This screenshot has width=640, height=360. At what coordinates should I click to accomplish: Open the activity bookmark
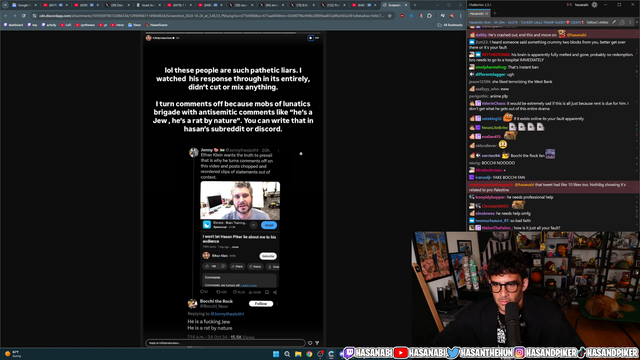(x=49, y=25)
